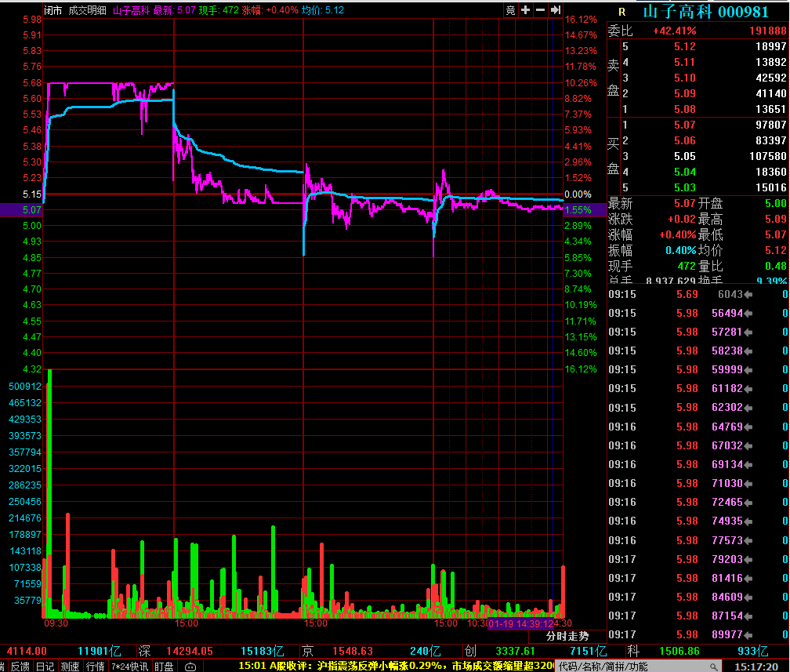This screenshot has width=790, height=672.
Task: Click buy level 2 price 5.06
Action: pyautogui.click(x=685, y=140)
